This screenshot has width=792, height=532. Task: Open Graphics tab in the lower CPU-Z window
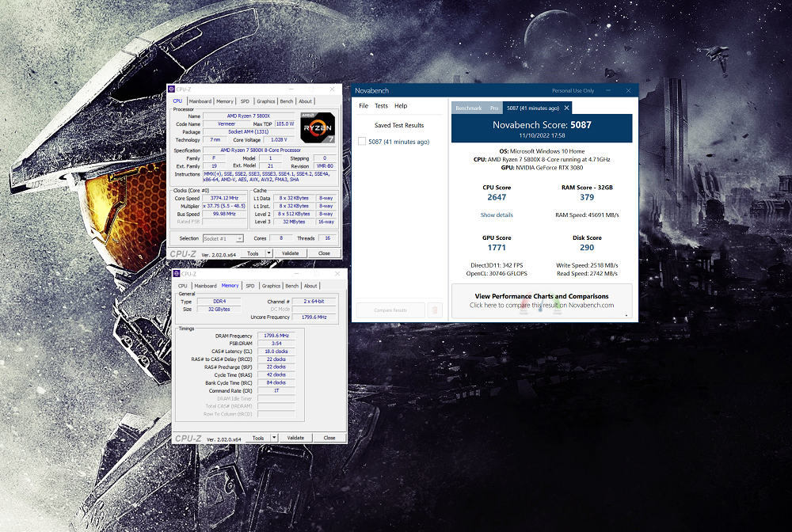point(271,286)
